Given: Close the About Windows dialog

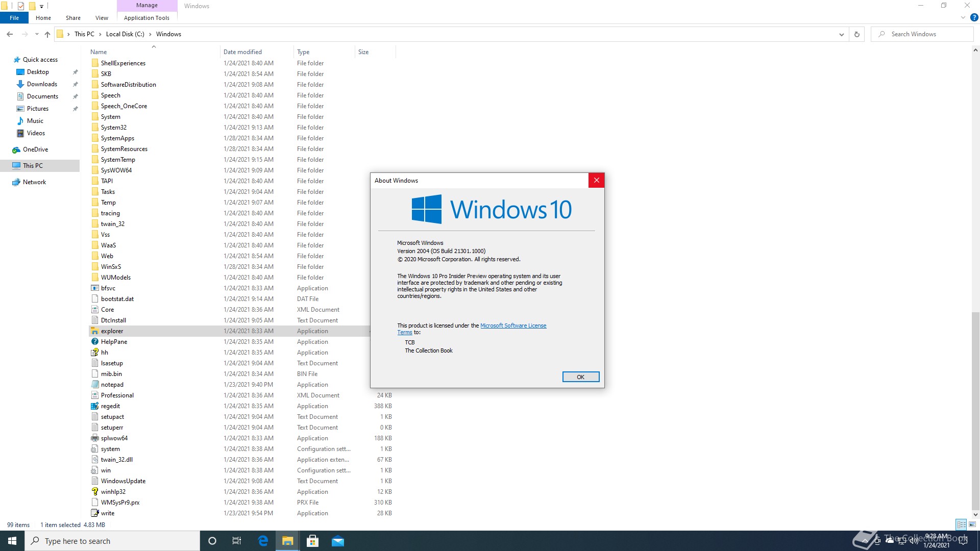Looking at the screenshot, I should (596, 180).
